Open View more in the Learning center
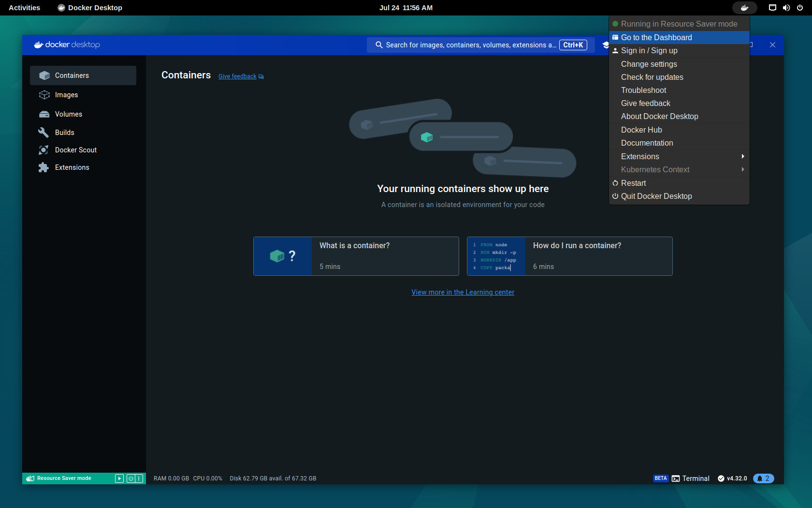 (463, 292)
